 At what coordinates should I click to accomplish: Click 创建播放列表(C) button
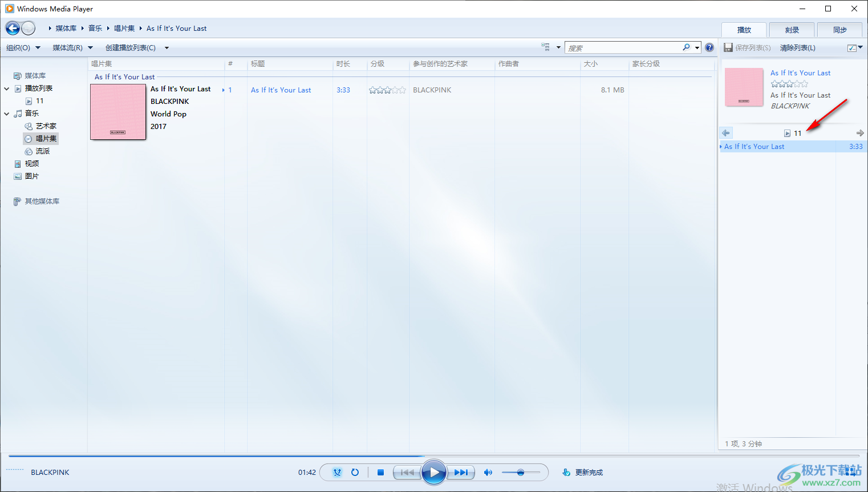pyautogui.click(x=131, y=48)
